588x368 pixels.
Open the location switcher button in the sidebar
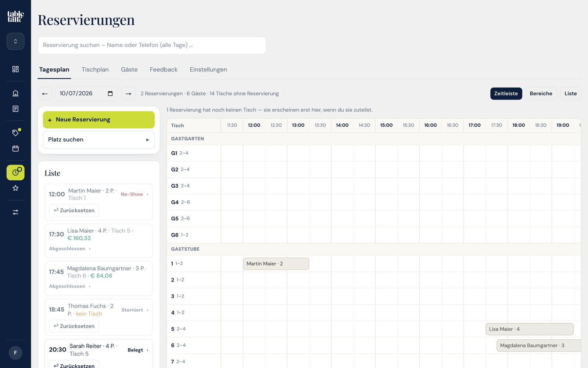(x=15, y=41)
